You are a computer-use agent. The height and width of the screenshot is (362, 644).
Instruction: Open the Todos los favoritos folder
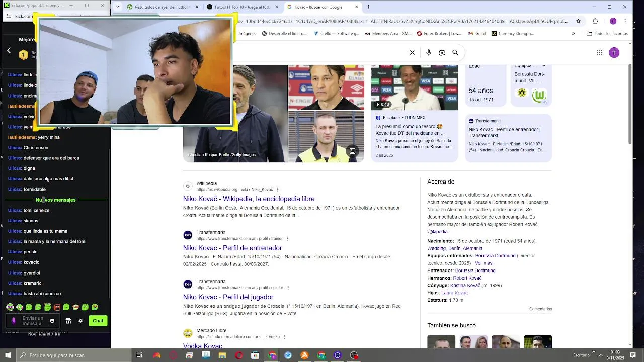click(x=607, y=34)
